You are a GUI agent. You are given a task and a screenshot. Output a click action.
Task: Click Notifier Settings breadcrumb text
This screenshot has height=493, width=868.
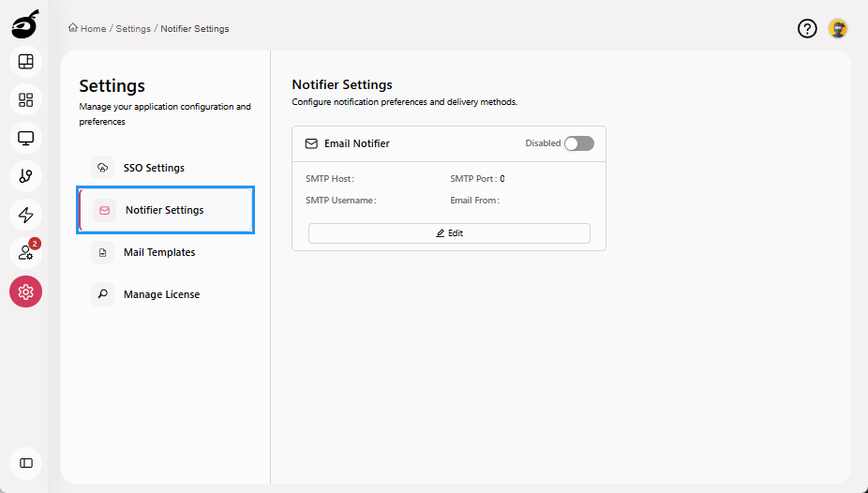tap(195, 29)
